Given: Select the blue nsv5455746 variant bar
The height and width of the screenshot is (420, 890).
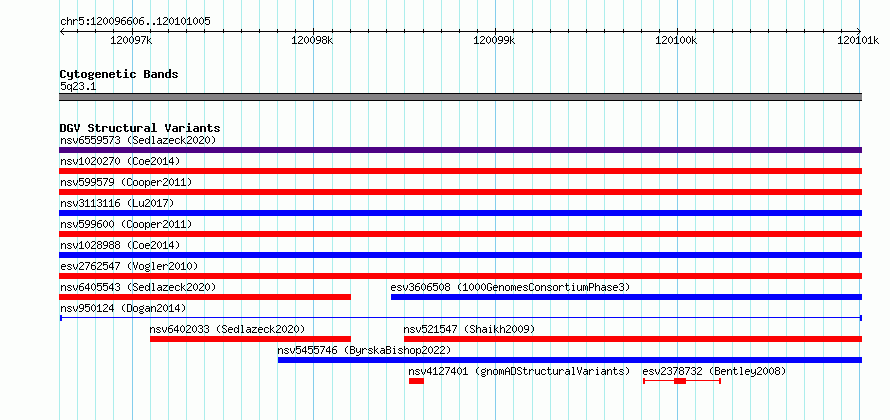Looking at the screenshot, I should 570,360.
